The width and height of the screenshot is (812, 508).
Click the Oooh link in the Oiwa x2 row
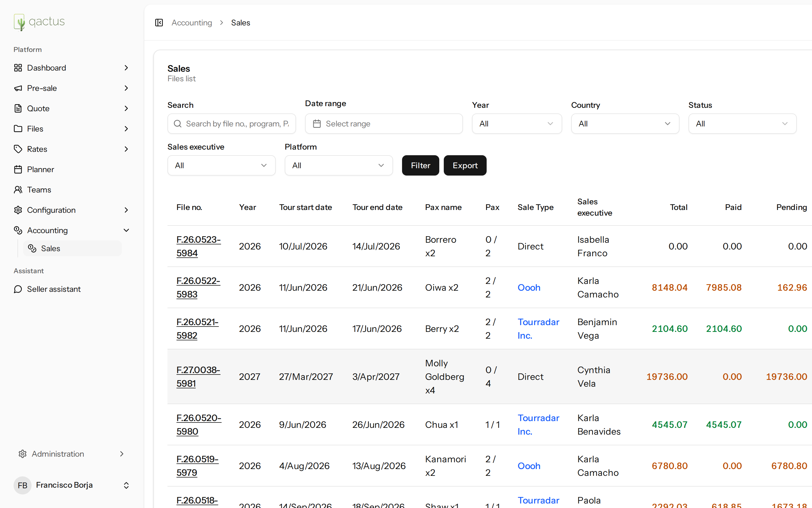coord(529,288)
